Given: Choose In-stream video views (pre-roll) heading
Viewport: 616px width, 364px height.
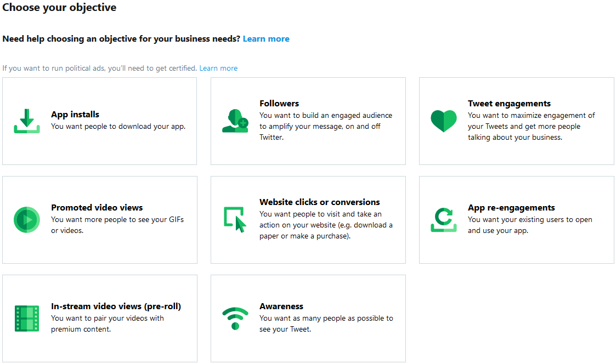Looking at the screenshot, I should click(116, 306).
